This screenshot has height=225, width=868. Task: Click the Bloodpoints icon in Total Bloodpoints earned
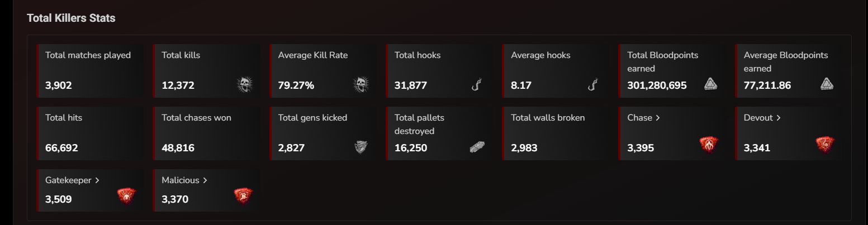(710, 84)
